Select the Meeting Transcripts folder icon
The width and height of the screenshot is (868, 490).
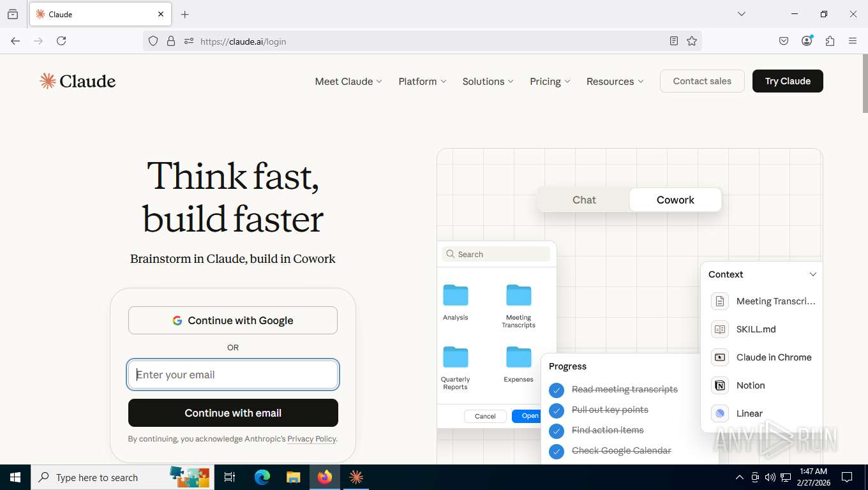(x=519, y=295)
